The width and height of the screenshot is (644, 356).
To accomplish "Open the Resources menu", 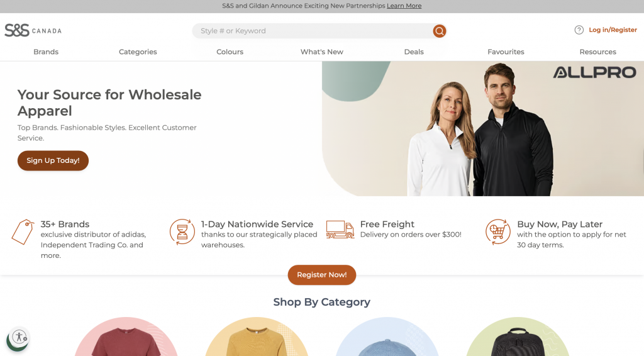I will pos(597,52).
